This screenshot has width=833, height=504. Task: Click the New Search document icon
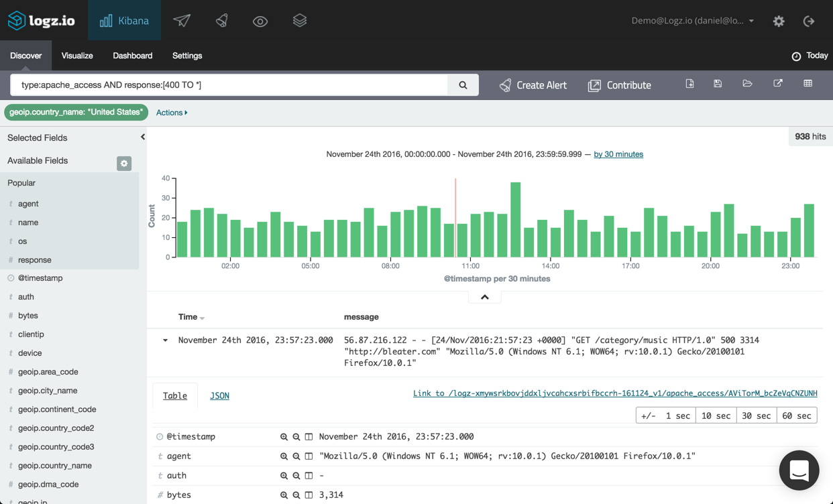tap(689, 84)
